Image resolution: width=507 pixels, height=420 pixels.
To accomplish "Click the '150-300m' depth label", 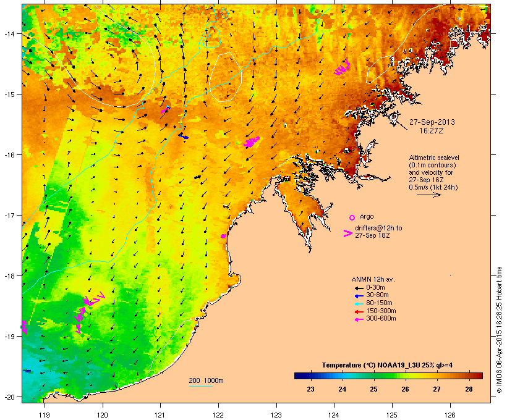I will (381, 311).
